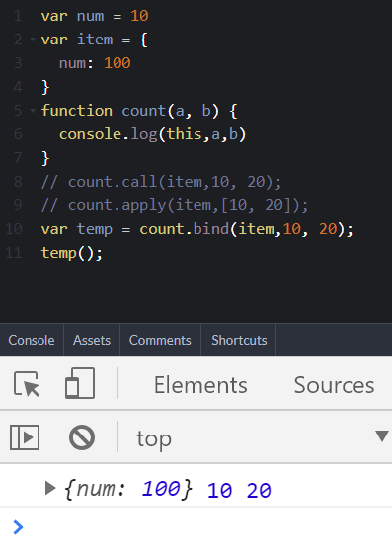Switch to the Elements devtools tab
The image size is (392, 554).
tap(200, 385)
